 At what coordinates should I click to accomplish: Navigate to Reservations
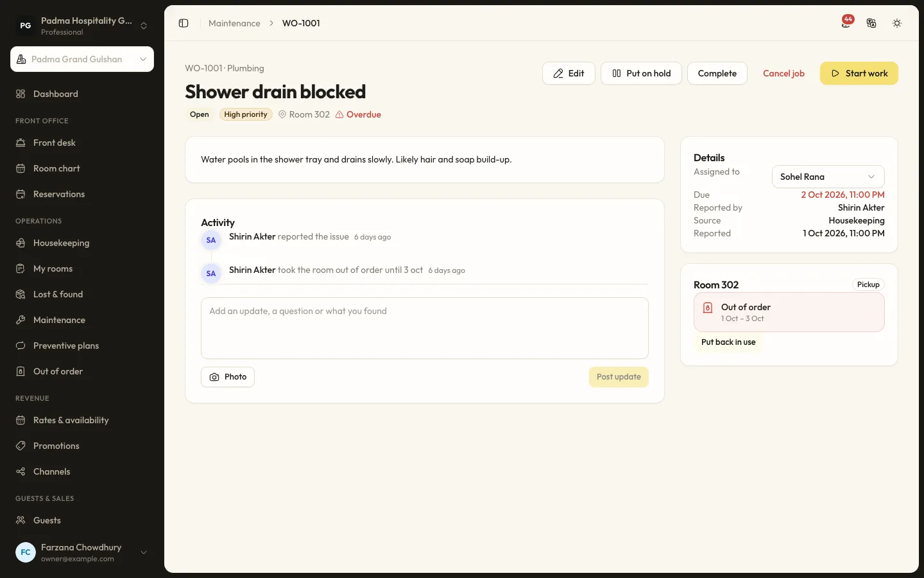(82, 194)
